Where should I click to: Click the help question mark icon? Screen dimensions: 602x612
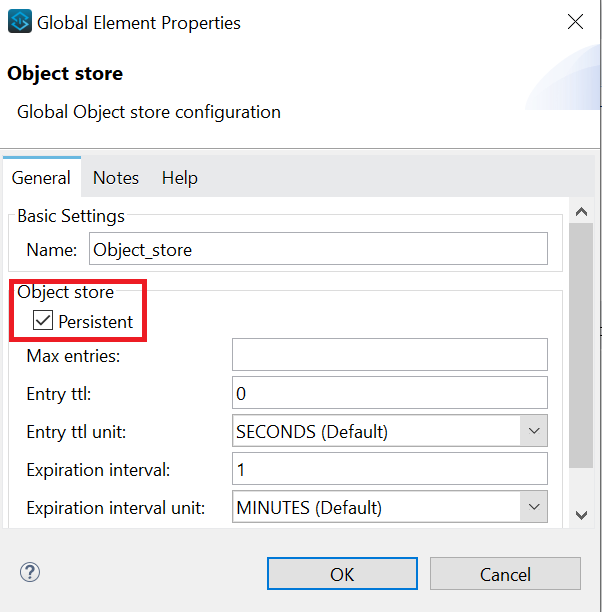pyautogui.click(x=29, y=572)
